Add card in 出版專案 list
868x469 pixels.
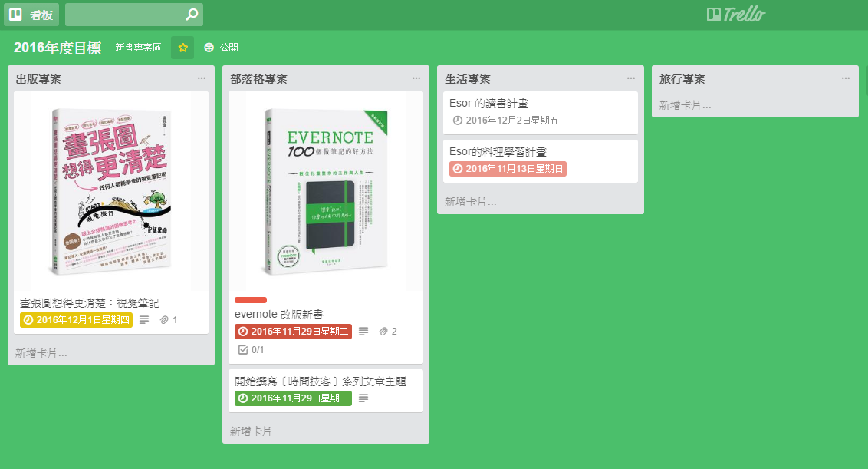pos(41,353)
